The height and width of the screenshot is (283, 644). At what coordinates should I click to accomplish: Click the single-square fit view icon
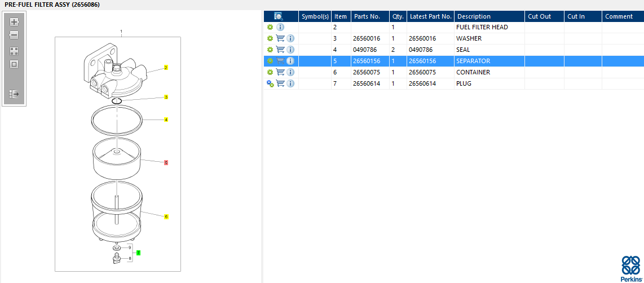14,64
